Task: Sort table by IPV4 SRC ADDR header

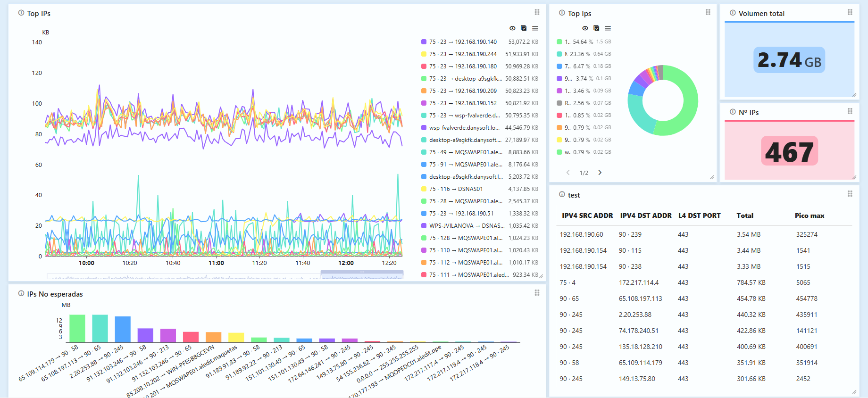Action: point(587,216)
